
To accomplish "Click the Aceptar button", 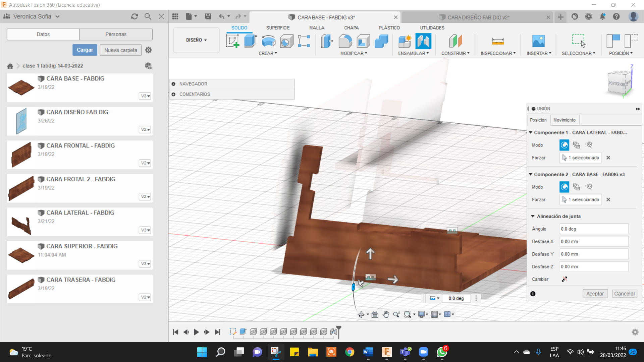I will click(x=595, y=294).
